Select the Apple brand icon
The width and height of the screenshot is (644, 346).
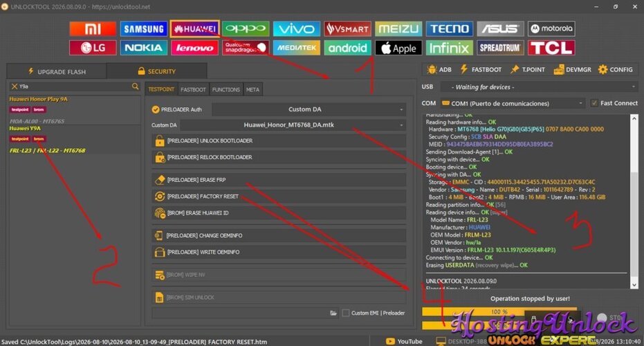tap(398, 48)
